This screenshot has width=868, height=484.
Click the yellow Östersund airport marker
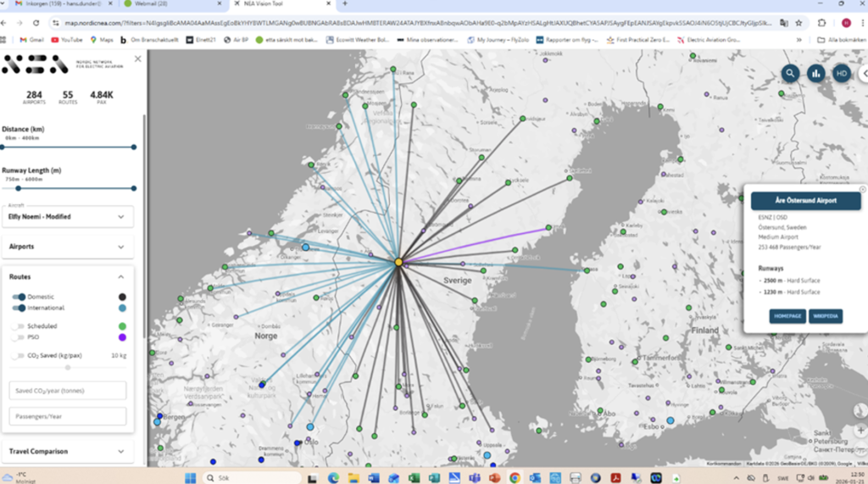pos(398,263)
